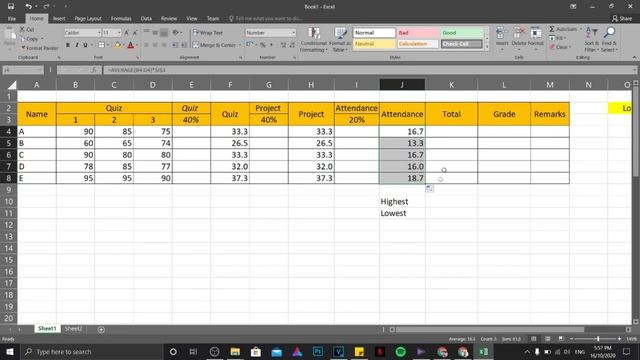Open Sort & Filter menu

(591, 40)
